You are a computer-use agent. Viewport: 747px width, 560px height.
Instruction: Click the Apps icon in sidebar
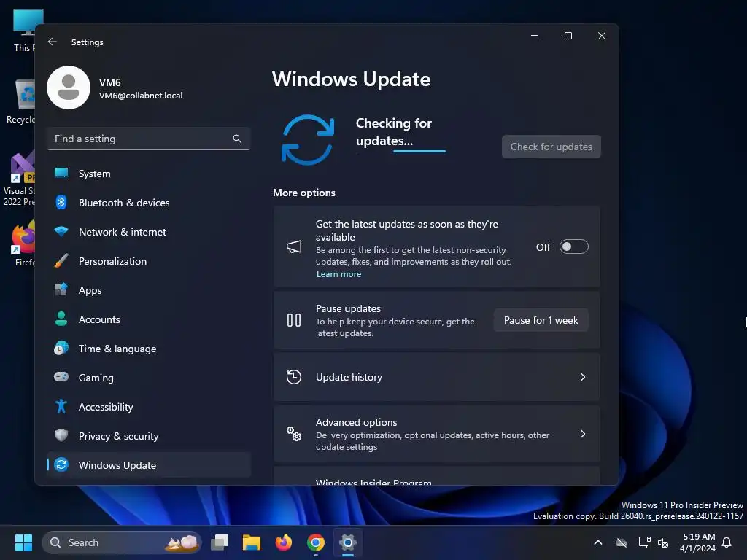pos(61,290)
